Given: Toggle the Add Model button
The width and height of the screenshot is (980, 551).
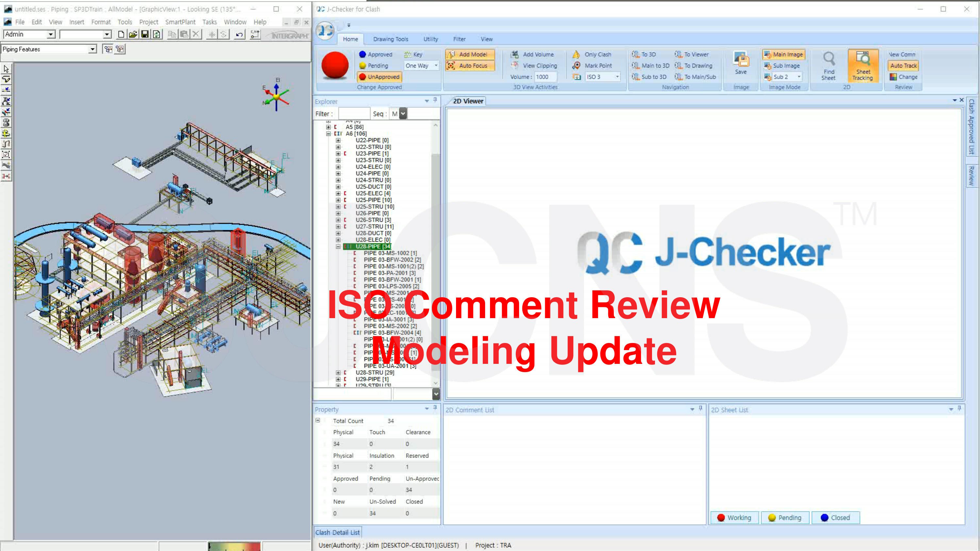Looking at the screenshot, I should click(x=470, y=54).
